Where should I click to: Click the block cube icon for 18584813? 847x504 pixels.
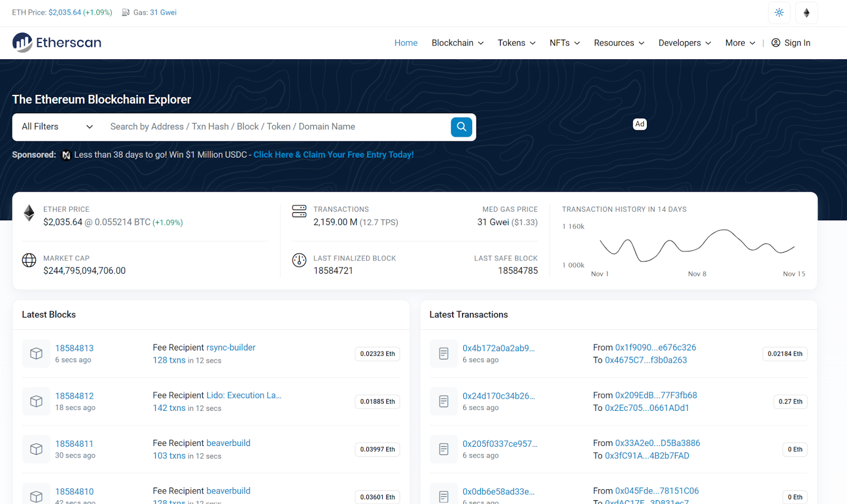tap(36, 354)
